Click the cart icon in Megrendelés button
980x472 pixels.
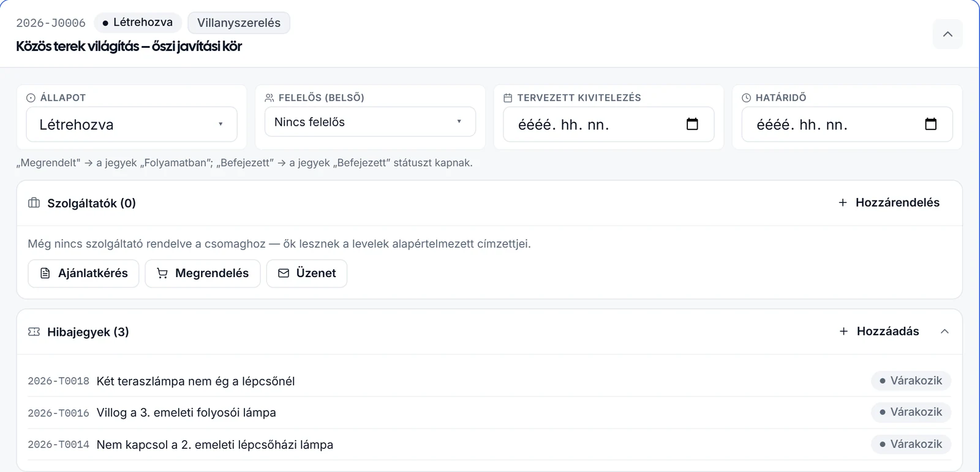coord(162,273)
